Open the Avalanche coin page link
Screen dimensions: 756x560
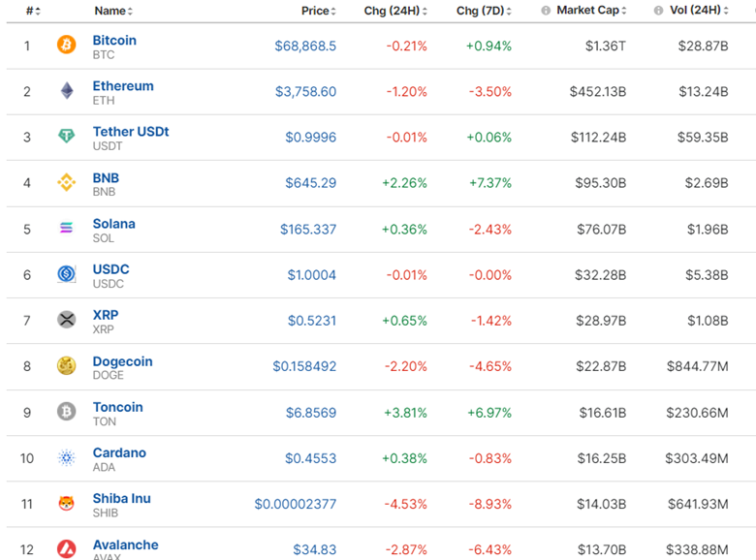(125, 545)
